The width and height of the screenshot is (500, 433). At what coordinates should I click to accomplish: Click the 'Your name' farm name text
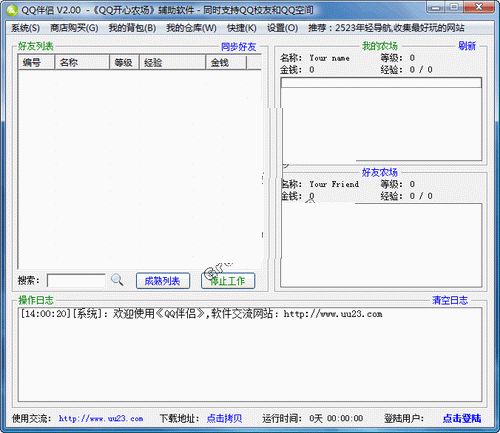pyautogui.click(x=329, y=58)
